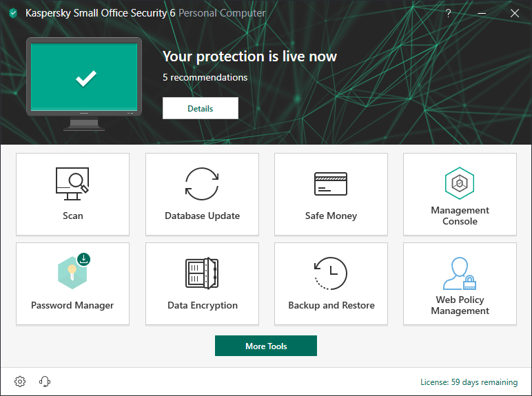This screenshot has width=532, height=396.
Task: Open the Password Manager key icon
Action: tap(72, 273)
